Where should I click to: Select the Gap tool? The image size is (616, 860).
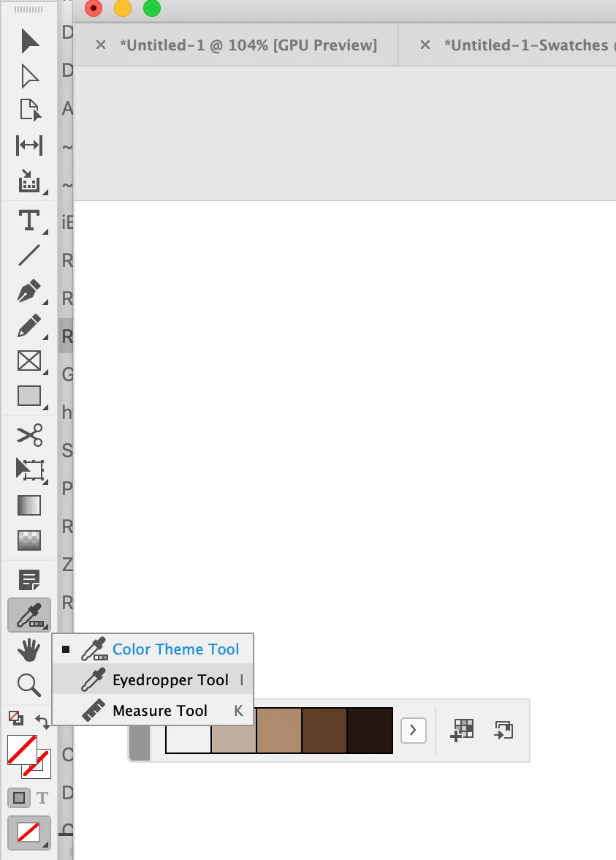(29, 146)
